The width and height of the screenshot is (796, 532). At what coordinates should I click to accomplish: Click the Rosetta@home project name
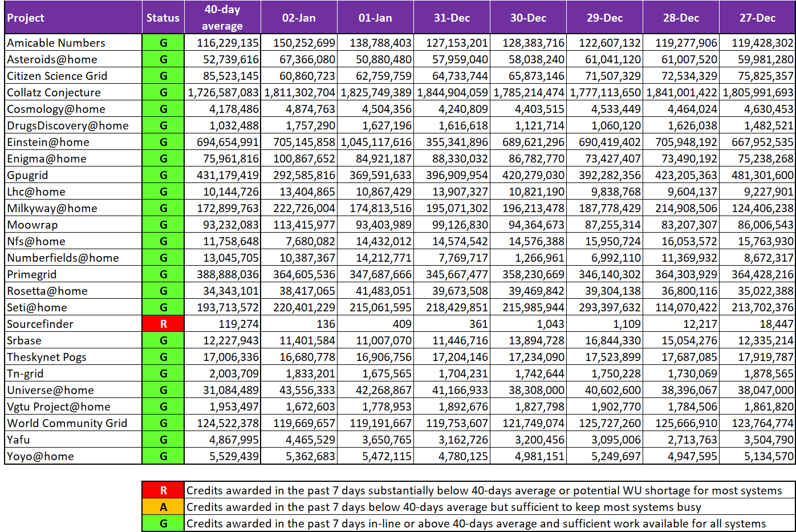point(47,291)
